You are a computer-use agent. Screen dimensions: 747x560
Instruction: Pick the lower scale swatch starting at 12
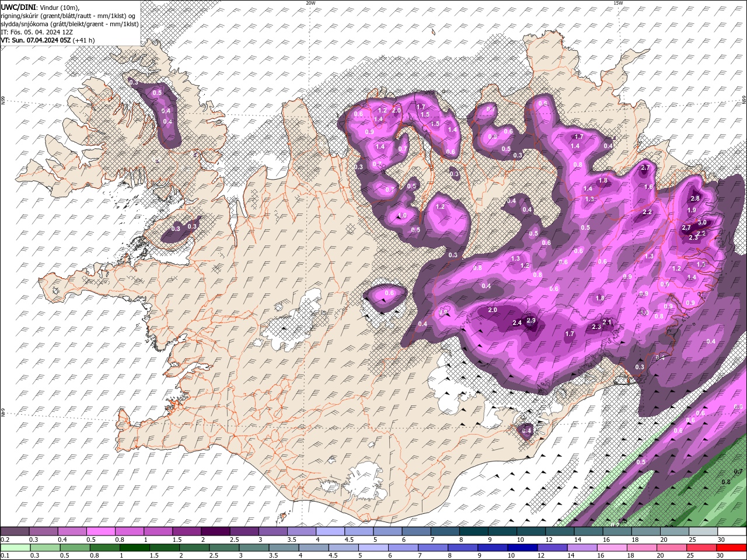click(551, 548)
